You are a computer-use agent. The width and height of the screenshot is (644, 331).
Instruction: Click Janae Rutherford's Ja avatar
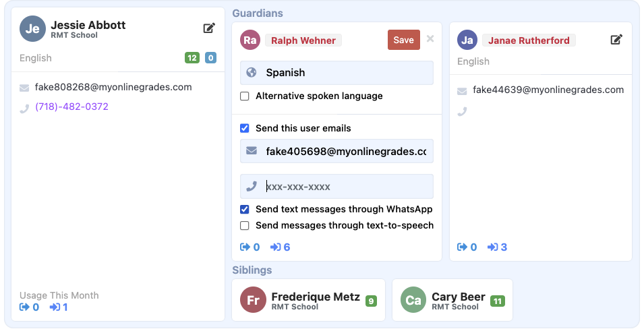[x=467, y=40]
